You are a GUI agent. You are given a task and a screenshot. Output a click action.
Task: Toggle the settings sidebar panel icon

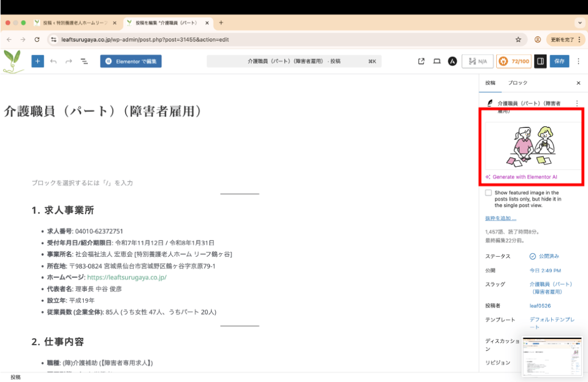click(540, 61)
